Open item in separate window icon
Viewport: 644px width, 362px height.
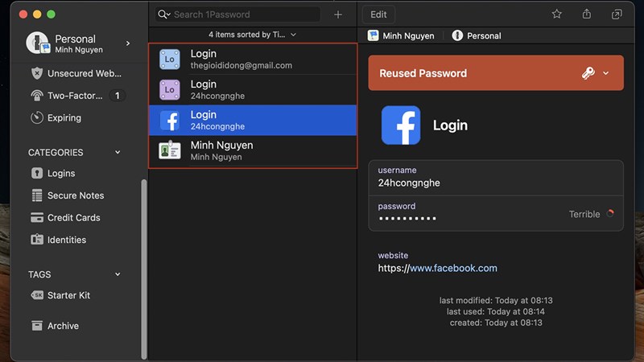pyautogui.click(x=617, y=14)
